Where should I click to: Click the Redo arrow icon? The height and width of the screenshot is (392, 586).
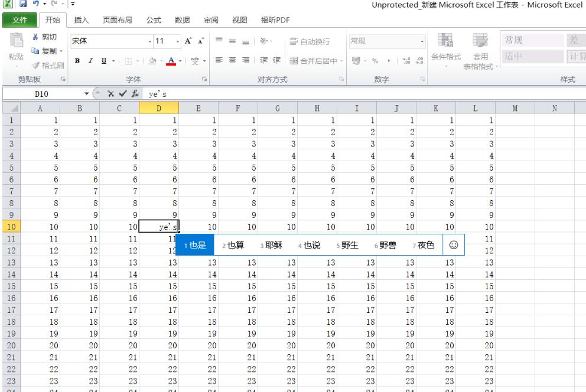pos(54,4)
